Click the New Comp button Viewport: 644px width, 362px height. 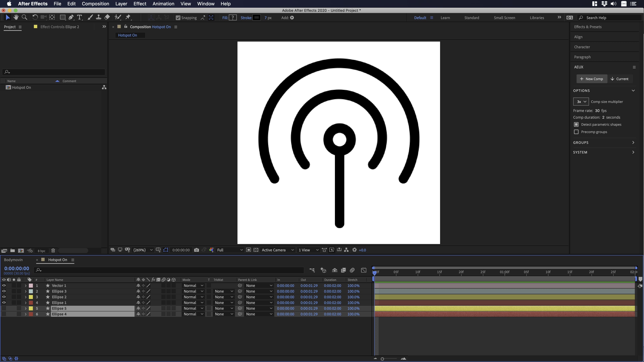[x=592, y=79]
